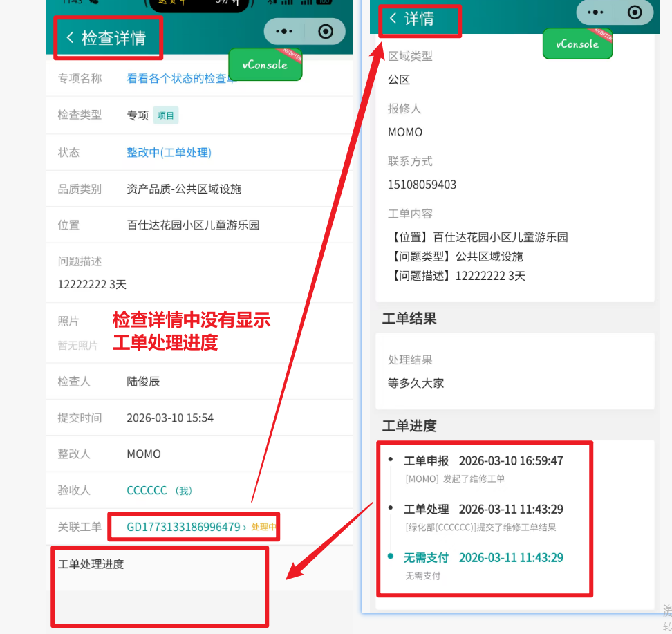Open linked work order GD1773133186996479

(183, 527)
